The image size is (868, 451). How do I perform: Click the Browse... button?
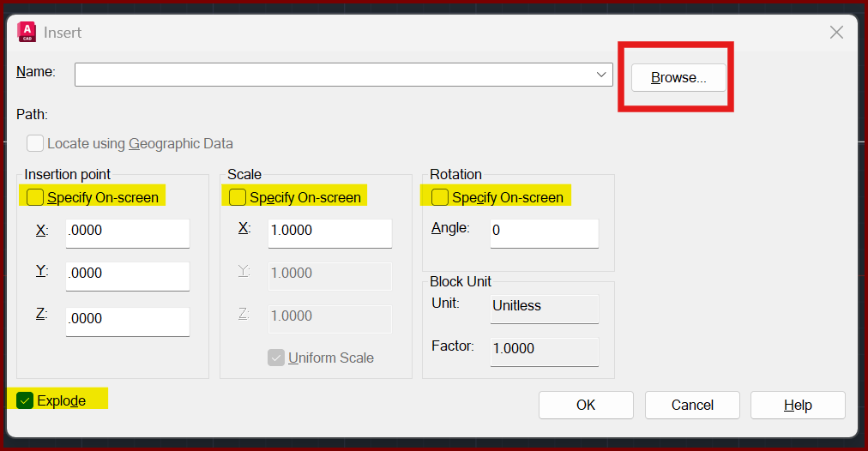click(x=678, y=77)
